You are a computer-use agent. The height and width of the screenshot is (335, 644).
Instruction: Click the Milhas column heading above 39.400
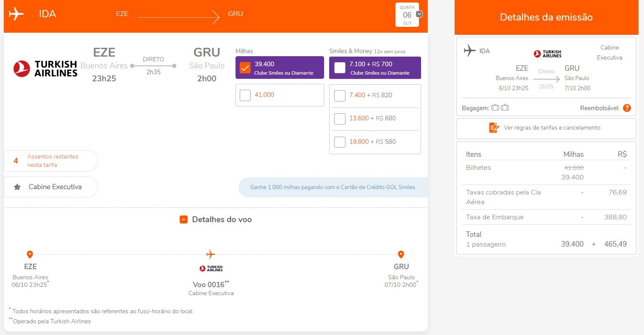(x=244, y=51)
